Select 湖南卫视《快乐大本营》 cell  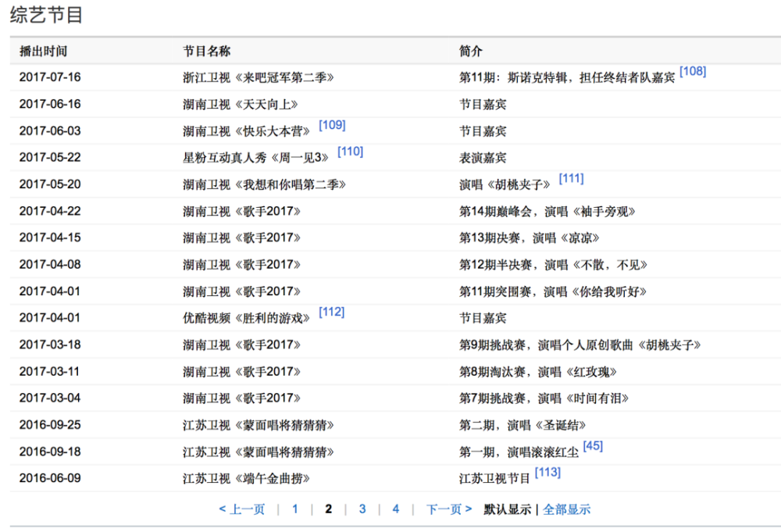coord(246,131)
